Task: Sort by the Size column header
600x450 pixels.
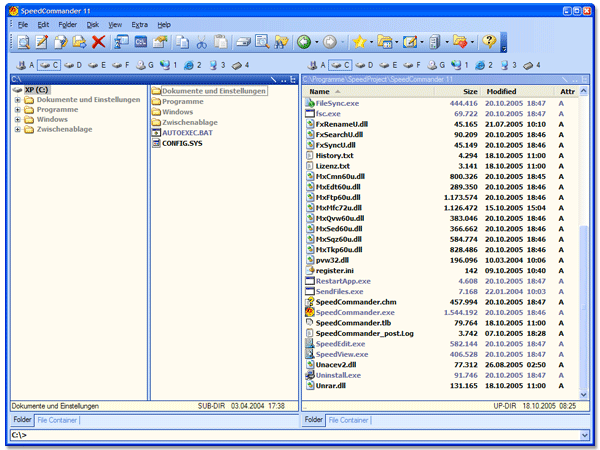Action: coord(458,92)
